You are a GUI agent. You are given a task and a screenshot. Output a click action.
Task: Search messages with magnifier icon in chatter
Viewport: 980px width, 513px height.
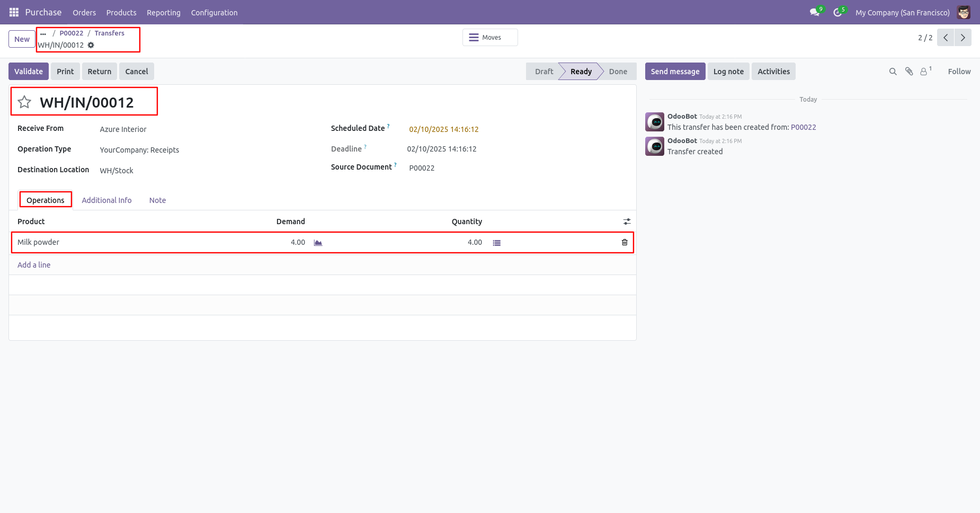[893, 72]
